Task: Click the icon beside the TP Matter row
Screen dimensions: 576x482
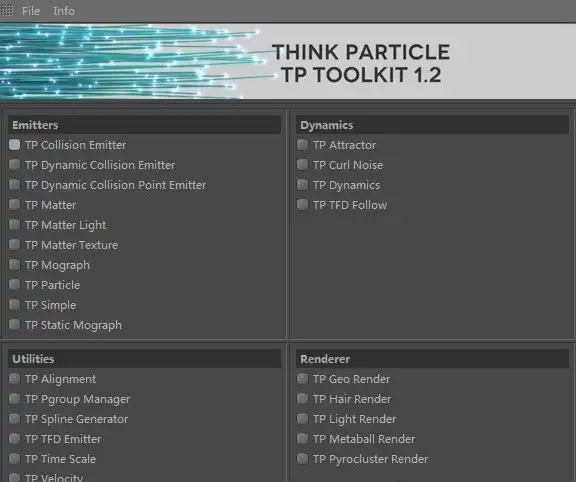Action: tap(14, 205)
